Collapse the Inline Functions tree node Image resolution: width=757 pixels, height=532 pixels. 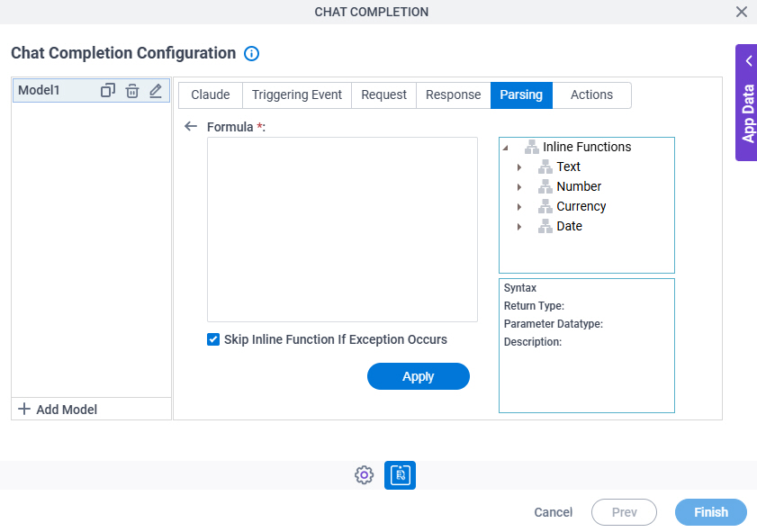pyautogui.click(x=506, y=148)
